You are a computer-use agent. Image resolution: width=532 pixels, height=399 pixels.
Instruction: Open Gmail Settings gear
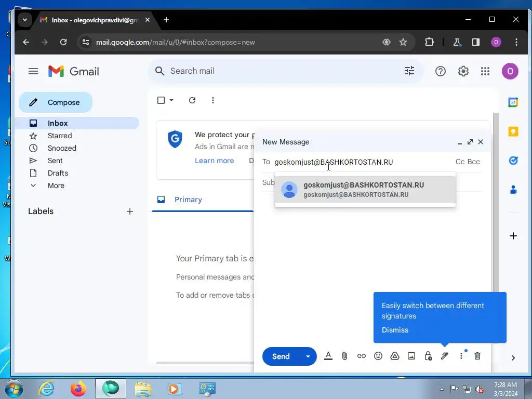pos(463,71)
